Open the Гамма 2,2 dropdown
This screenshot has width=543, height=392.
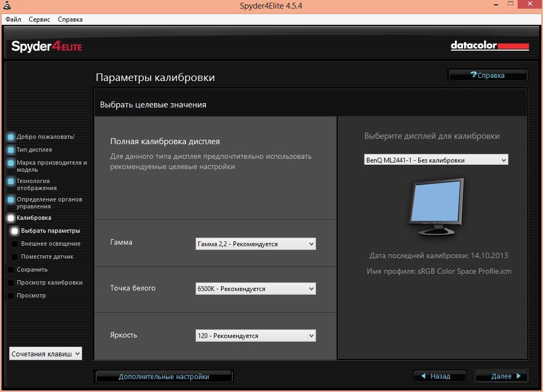[255, 244]
